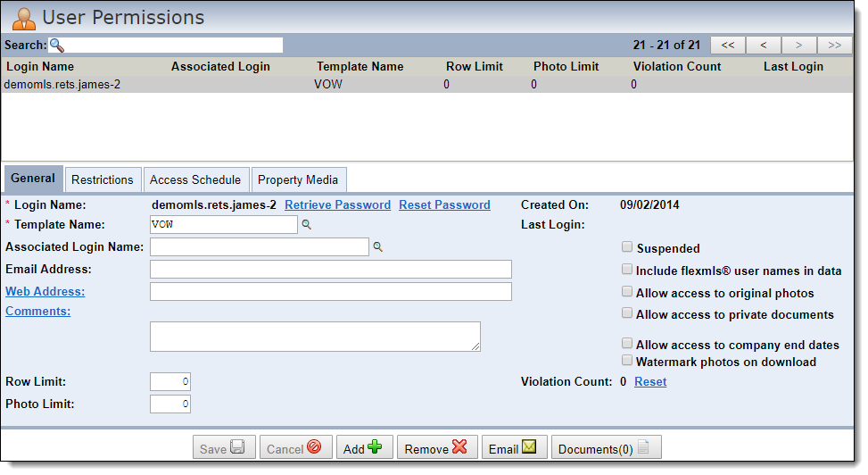Tick the Suspended checkbox
This screenshot has width=868, height=475.
(626, 246)
